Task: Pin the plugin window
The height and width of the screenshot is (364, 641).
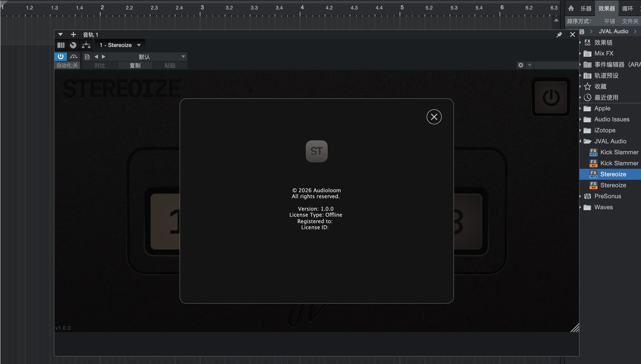Action: coord(559,35)
